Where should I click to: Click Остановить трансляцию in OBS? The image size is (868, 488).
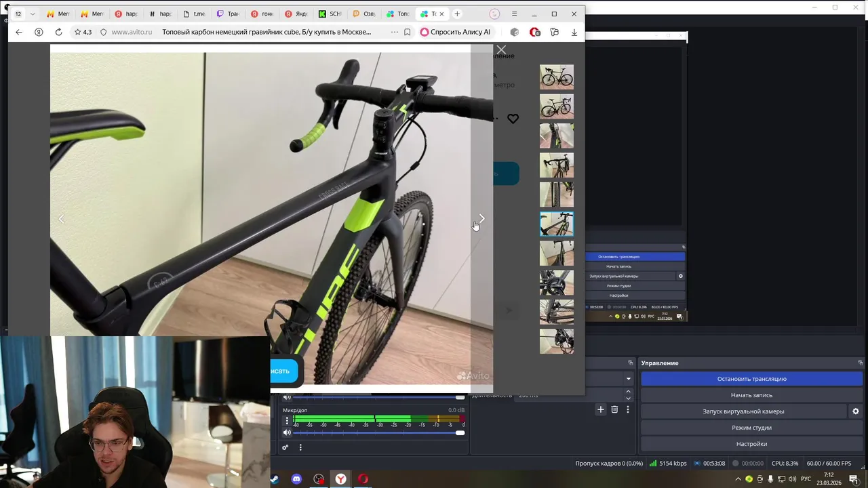pyautogui.click(x=751, y=379)
